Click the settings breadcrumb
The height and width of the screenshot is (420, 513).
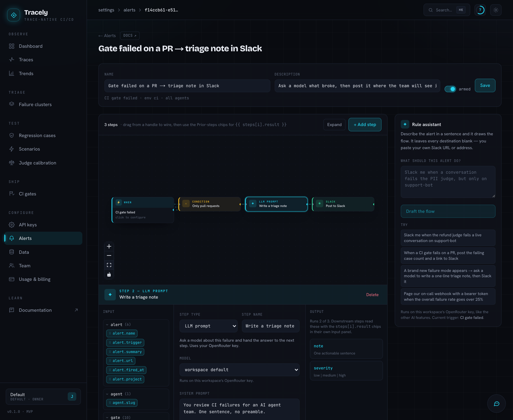click(x=106, y=10)
